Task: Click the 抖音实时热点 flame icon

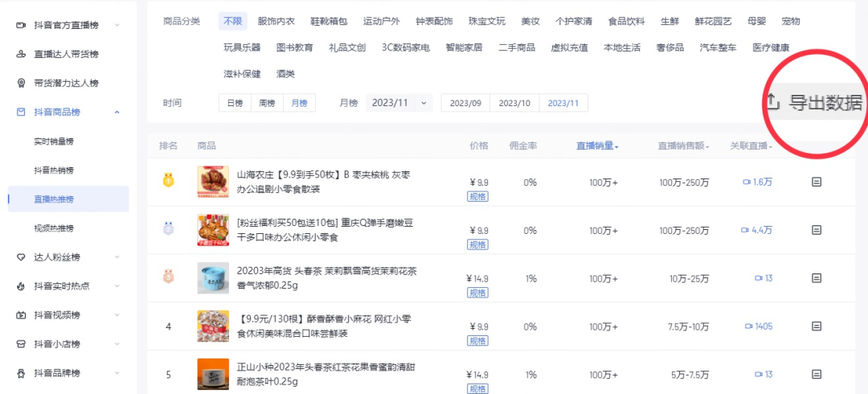Action: (21, 286)
